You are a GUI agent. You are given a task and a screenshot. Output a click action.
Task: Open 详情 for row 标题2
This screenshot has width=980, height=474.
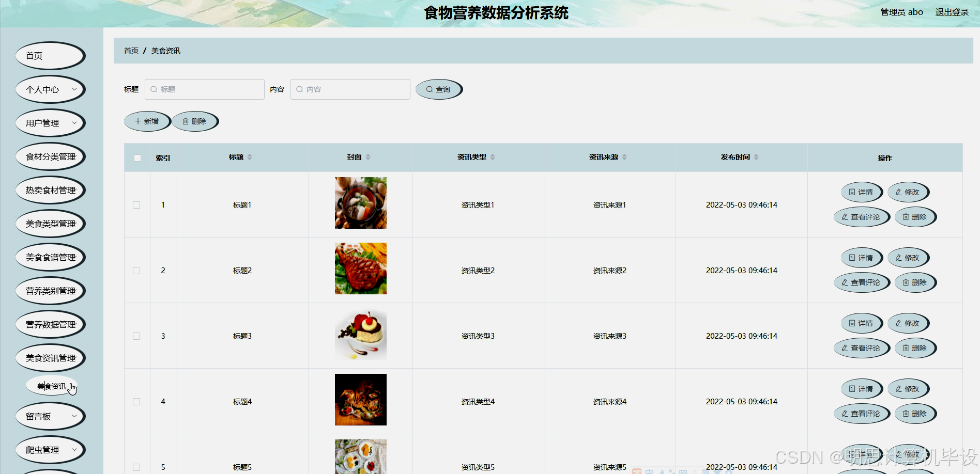coord(861,258)
